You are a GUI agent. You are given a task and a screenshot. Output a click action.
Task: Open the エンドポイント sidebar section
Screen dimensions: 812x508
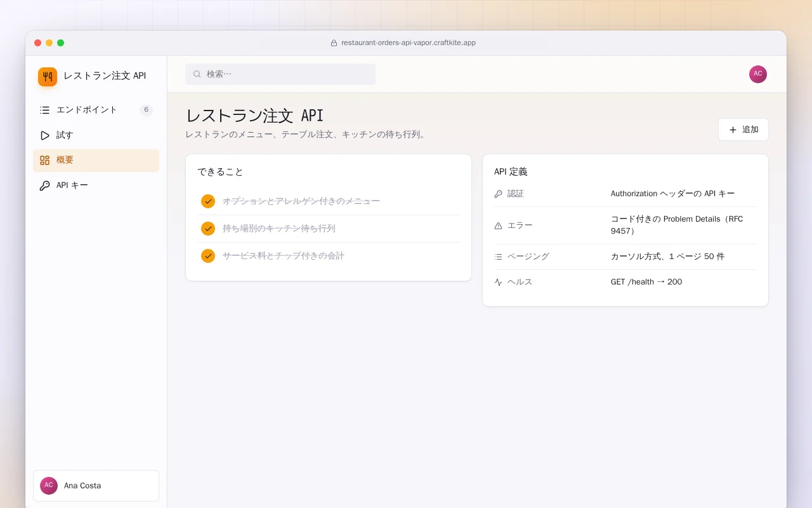(96, 110)
